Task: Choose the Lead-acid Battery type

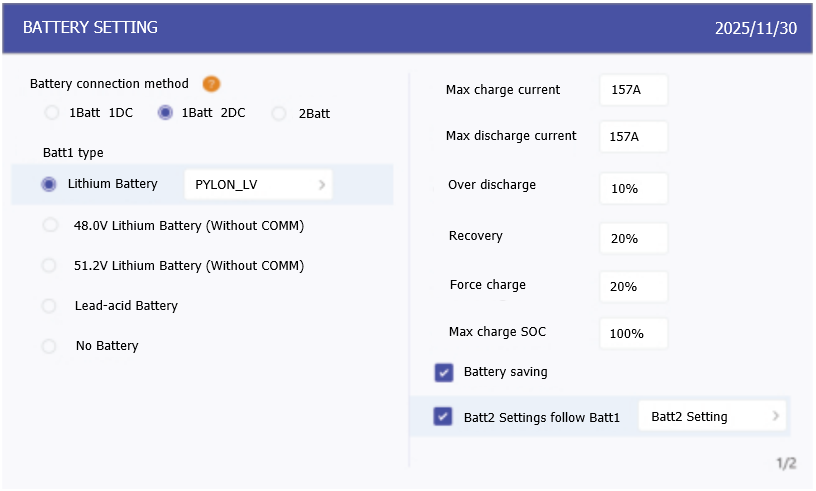Action: (x=50, y=306)
